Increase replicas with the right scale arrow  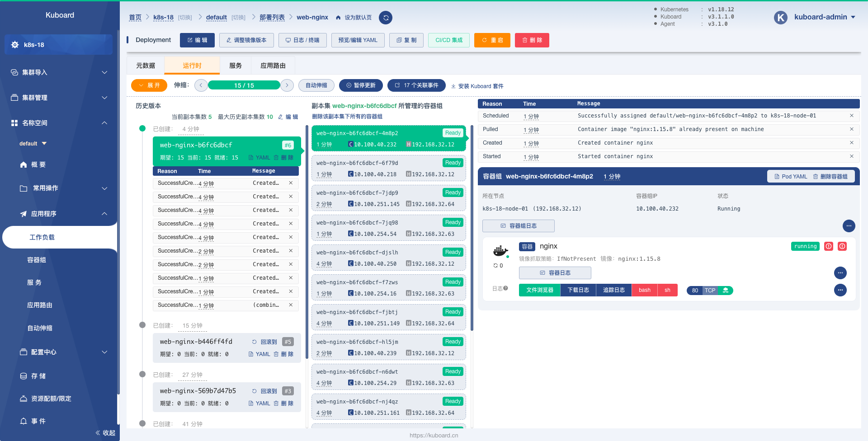point(287,85)
